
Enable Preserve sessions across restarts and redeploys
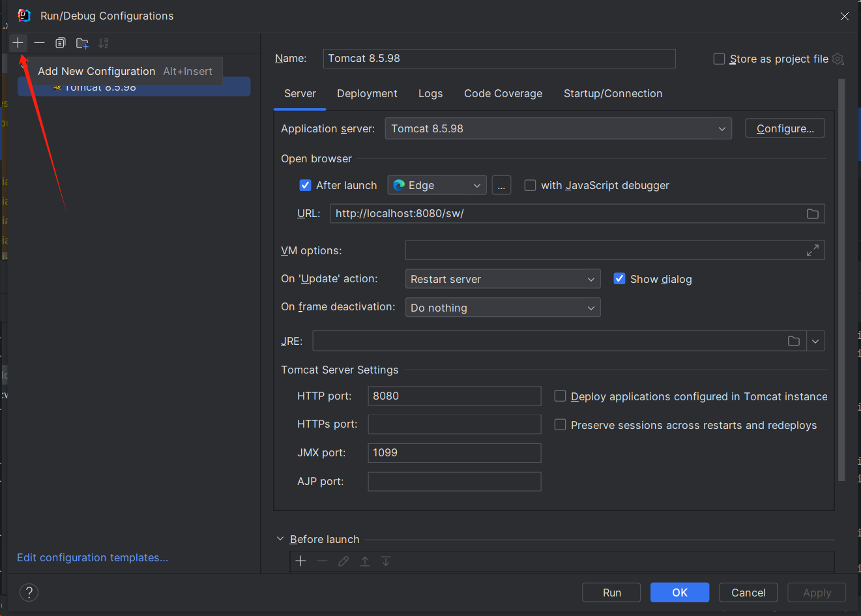[x=560, y=425]
